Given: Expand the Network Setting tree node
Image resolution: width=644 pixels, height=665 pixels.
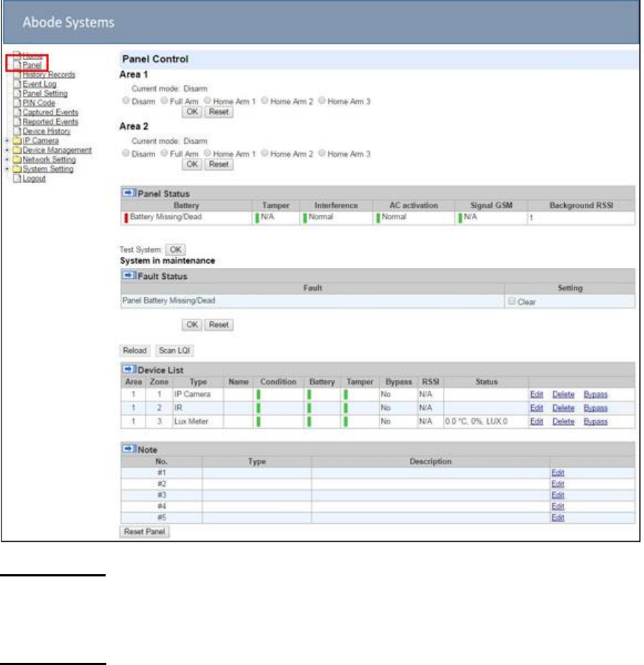Looking at the screenshot, I should coord(7,159).
